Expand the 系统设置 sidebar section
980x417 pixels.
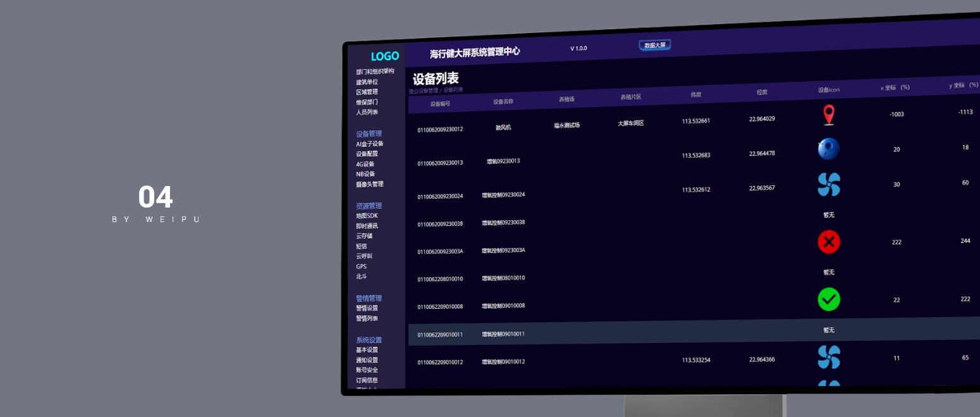368,340
